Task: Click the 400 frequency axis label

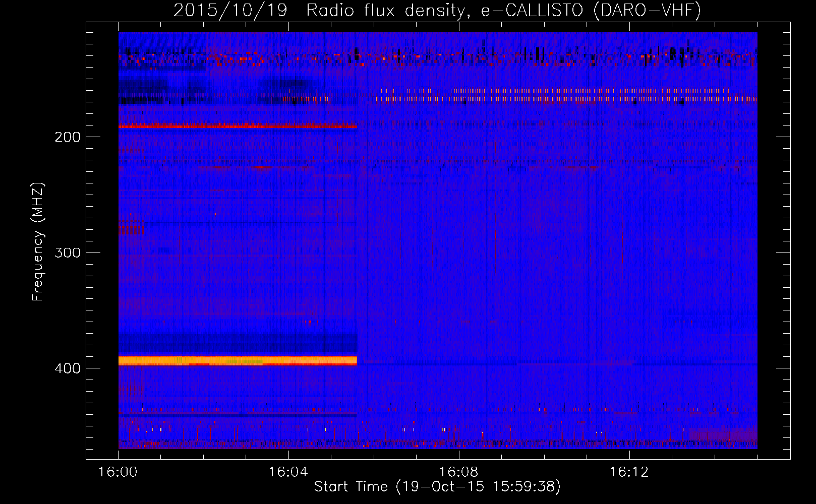Action: click(x=68, y=368)
